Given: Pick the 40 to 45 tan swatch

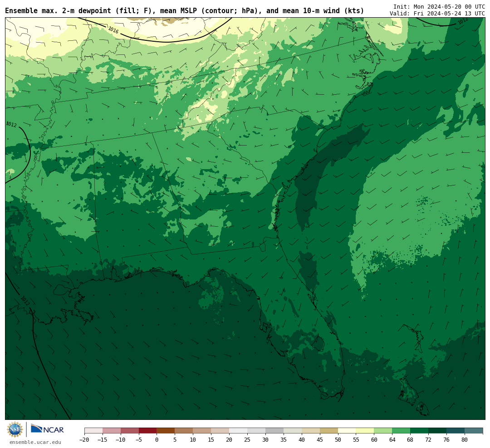Looking at the screenshot, I should [x=311, y=431].
